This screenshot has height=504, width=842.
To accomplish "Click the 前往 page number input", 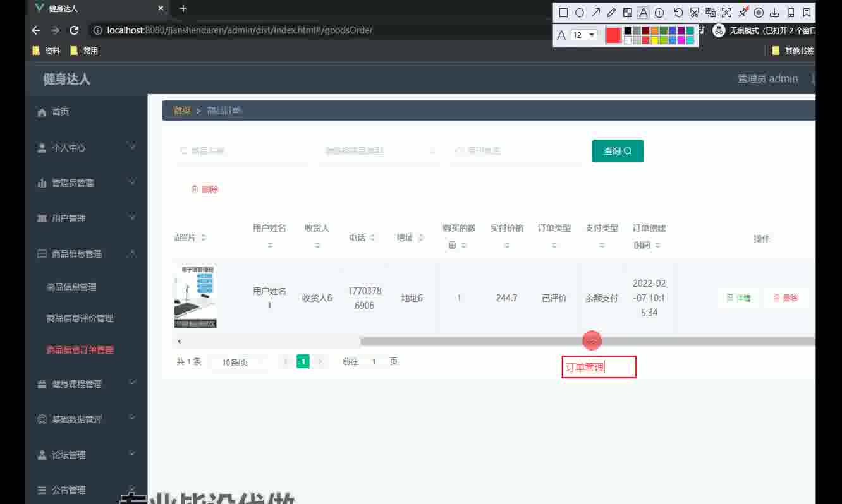I will click(x=374, y=362).
